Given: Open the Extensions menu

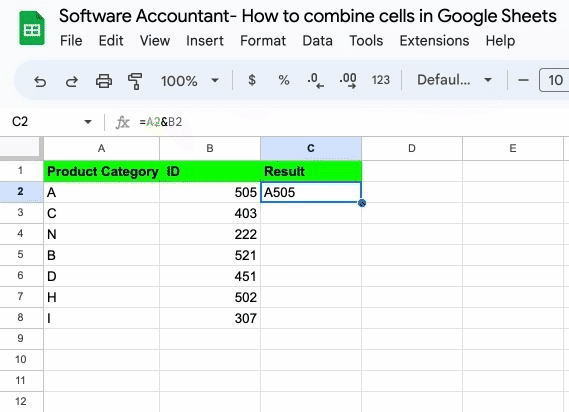Looking at the screenshot, I should tap(434, 41).
